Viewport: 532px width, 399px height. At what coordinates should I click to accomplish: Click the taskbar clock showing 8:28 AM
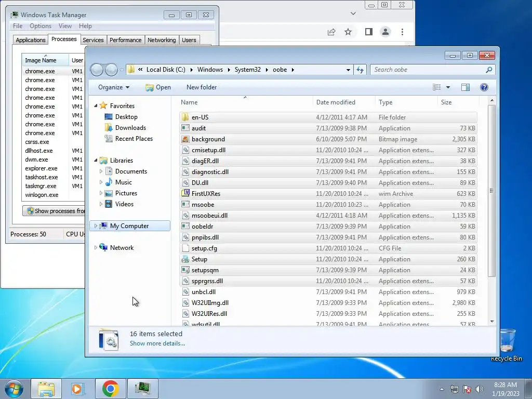click(x=505, y=389)
